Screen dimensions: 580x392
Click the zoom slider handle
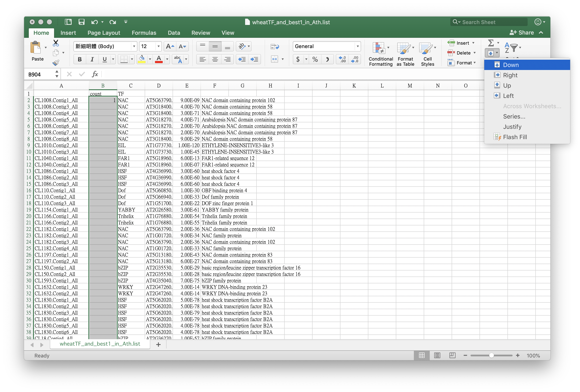click(x=491, y=355)
